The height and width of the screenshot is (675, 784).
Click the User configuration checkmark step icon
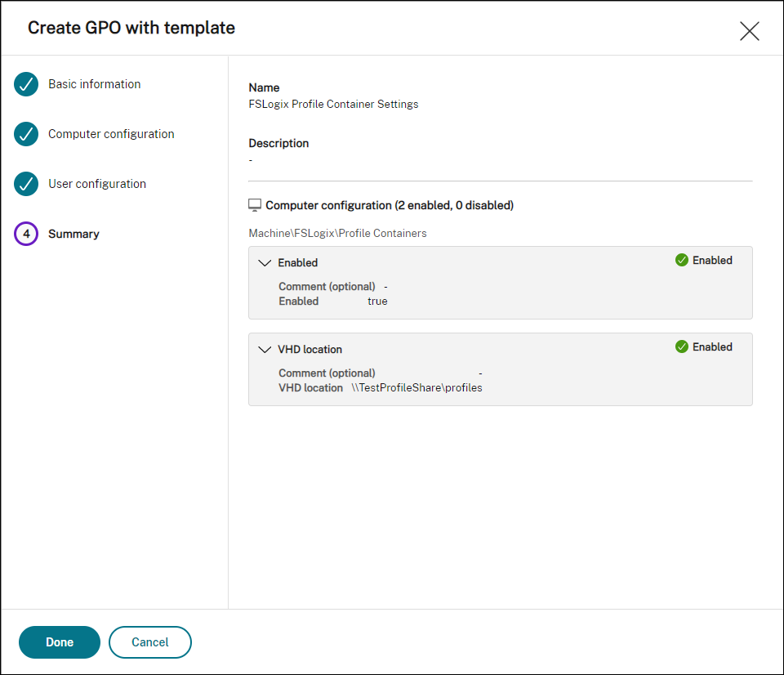pos(26,184)
